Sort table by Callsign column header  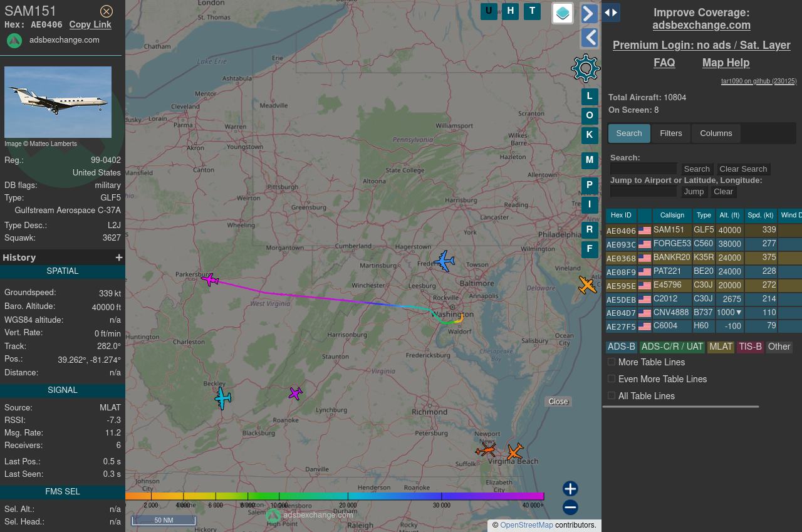point(672,216)
